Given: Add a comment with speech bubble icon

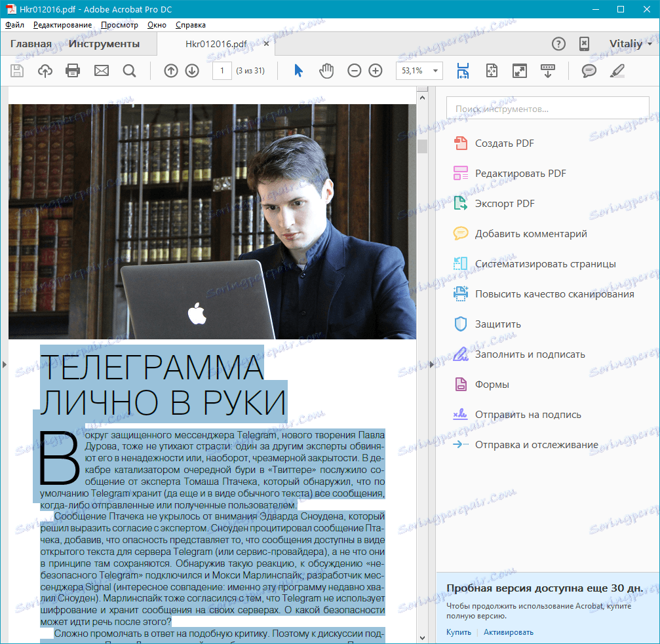Looking at the screenshot, I should click(589, 71).
